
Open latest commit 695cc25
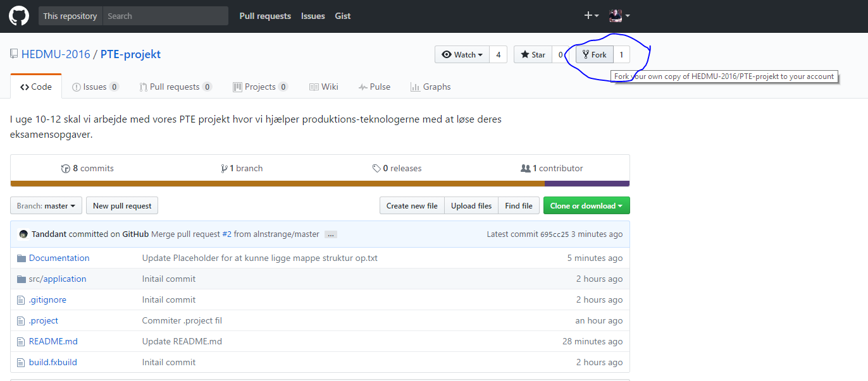click(x=554, y=234)
